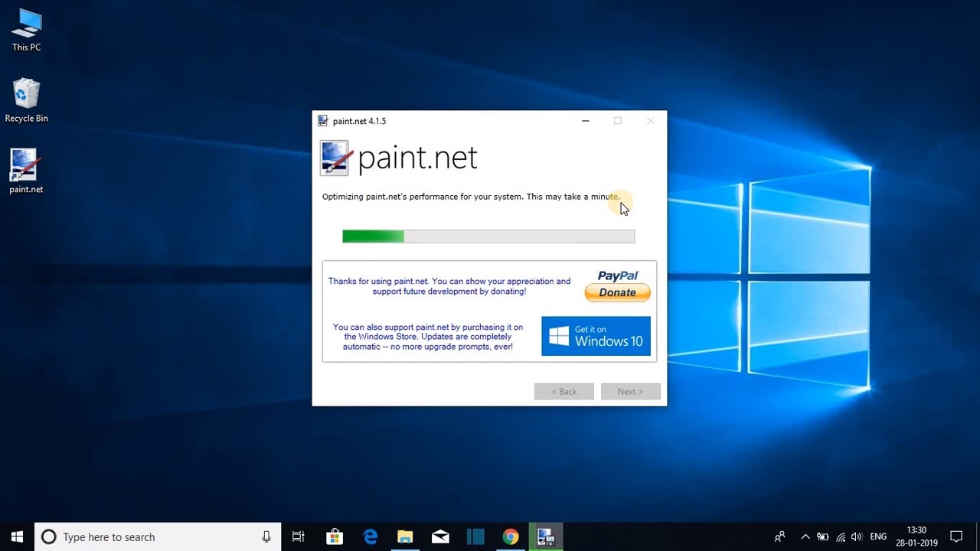
Task: Click the greyed-out Next button
Action: pos(630,392)
